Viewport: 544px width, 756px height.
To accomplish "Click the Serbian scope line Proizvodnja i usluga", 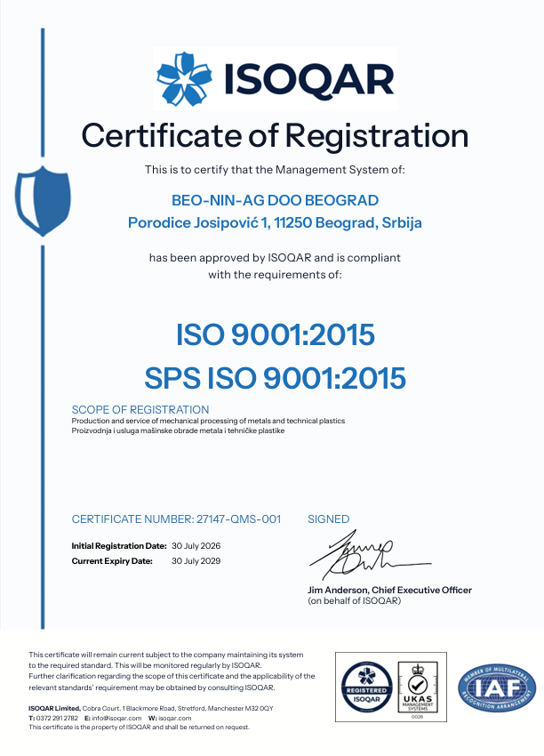I will pyautogui.click(x=179, y=430).
